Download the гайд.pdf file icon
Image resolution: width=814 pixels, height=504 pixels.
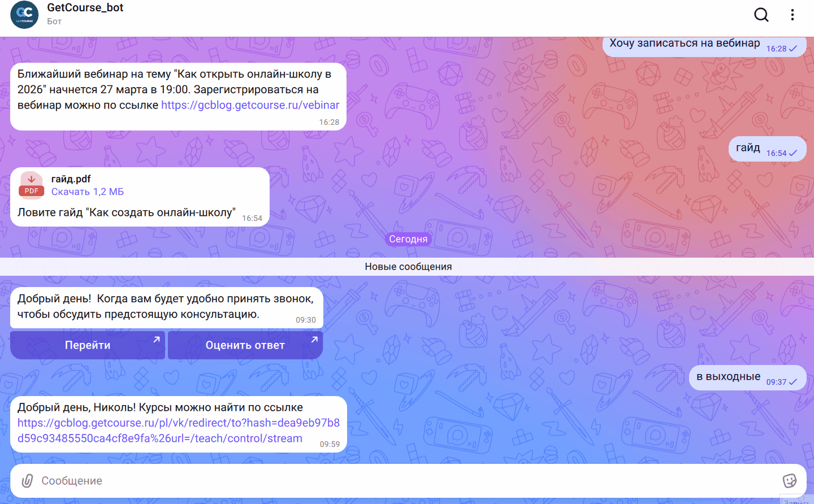click(32, 185)
